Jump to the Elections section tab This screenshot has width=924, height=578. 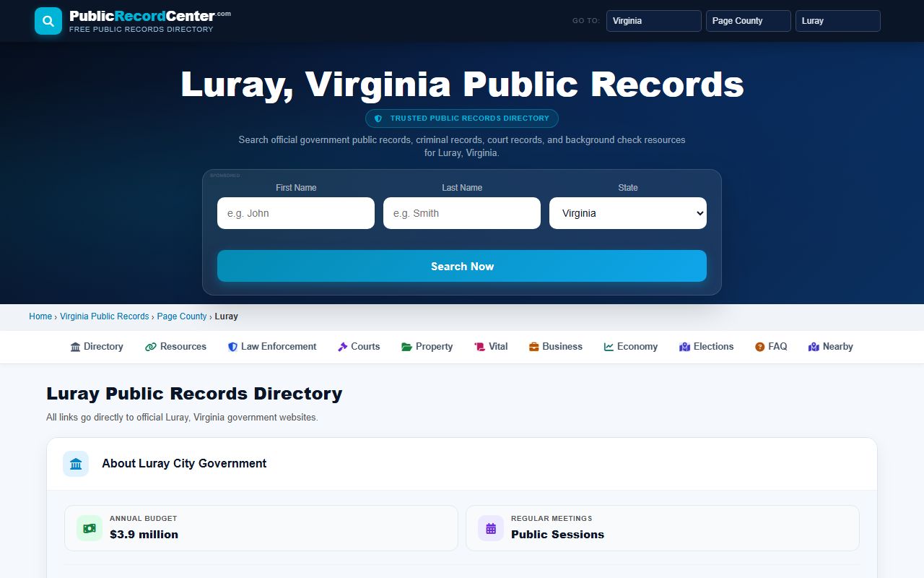click(707, 347)
